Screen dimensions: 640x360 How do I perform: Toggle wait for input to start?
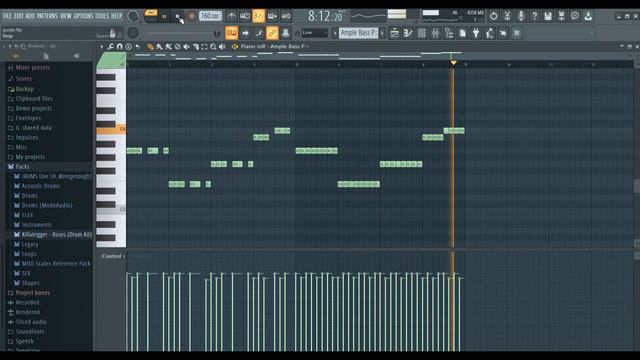[245, 16]
